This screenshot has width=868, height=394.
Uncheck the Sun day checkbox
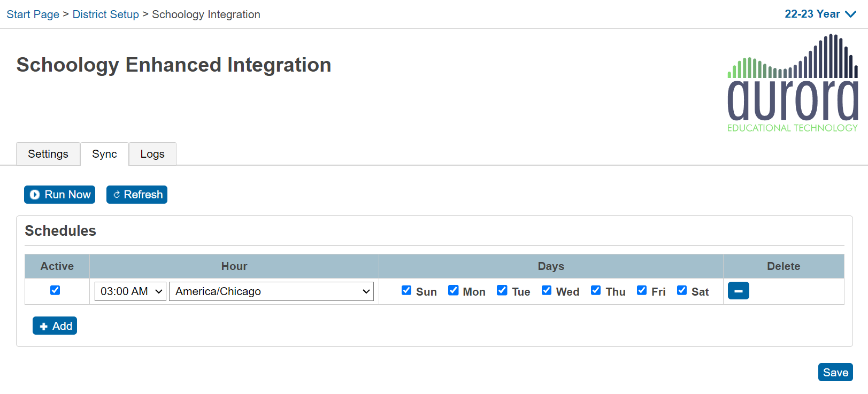[406, 290]
